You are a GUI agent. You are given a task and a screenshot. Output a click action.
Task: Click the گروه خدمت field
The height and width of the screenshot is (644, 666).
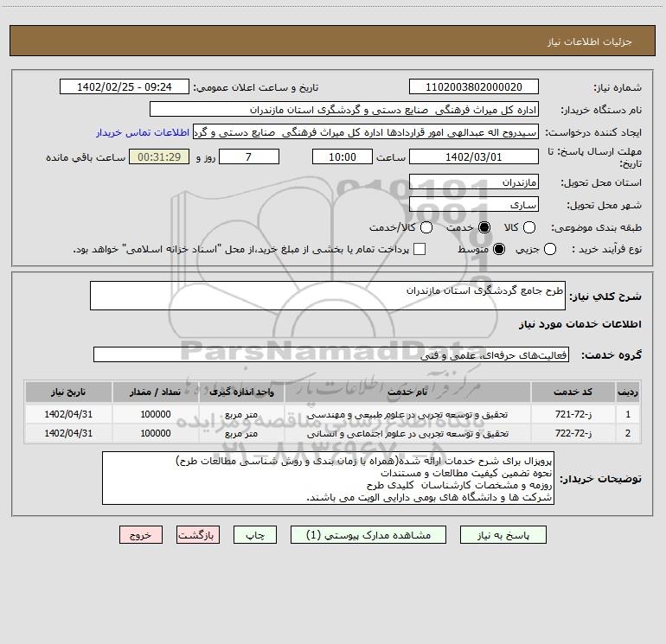pos(331,354)
